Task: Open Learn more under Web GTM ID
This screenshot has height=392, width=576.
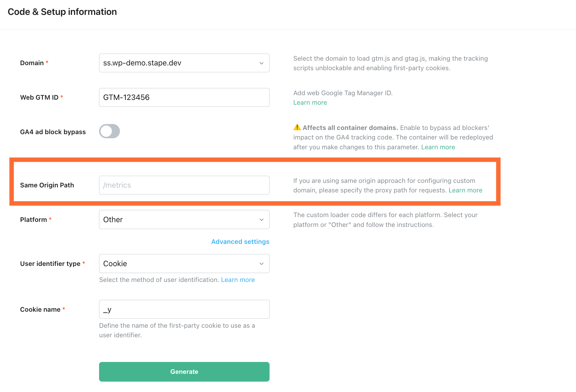Action: [310, 102]
